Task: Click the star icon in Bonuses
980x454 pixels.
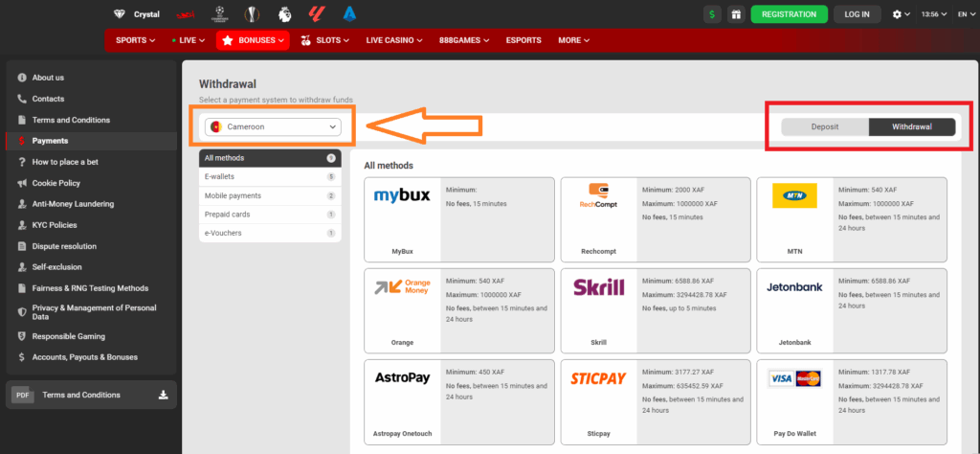Action: (x=228, y=40)
